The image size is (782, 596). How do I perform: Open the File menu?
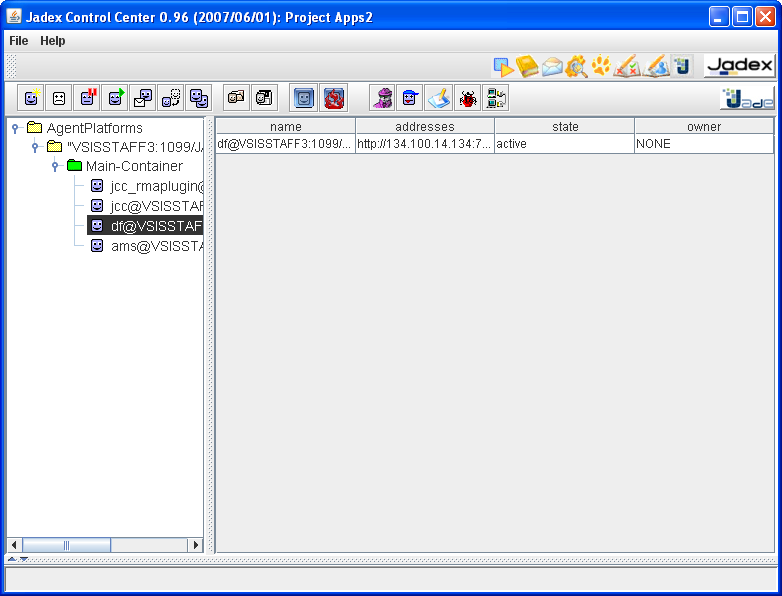click(x=18, y=41)
